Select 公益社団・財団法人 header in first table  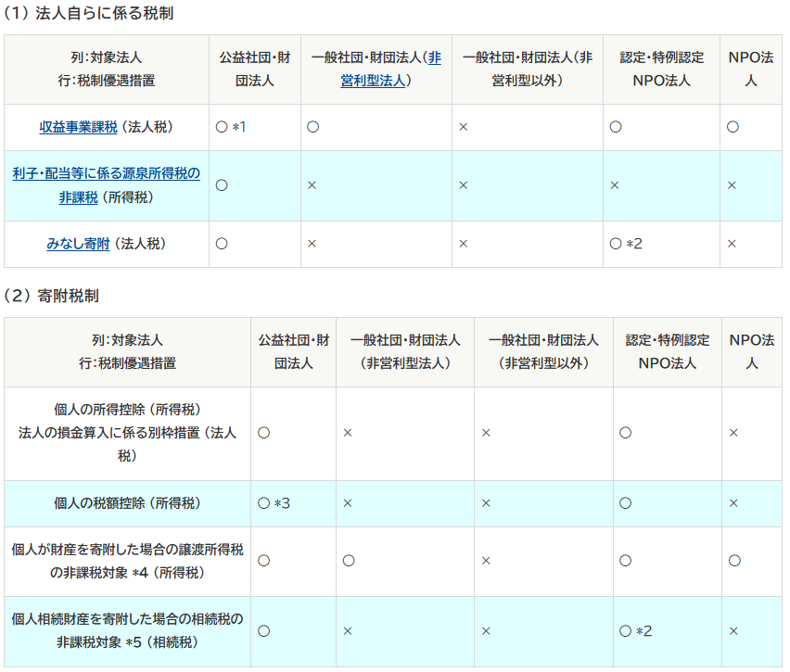pyautogui.click(x=254, y=70)
